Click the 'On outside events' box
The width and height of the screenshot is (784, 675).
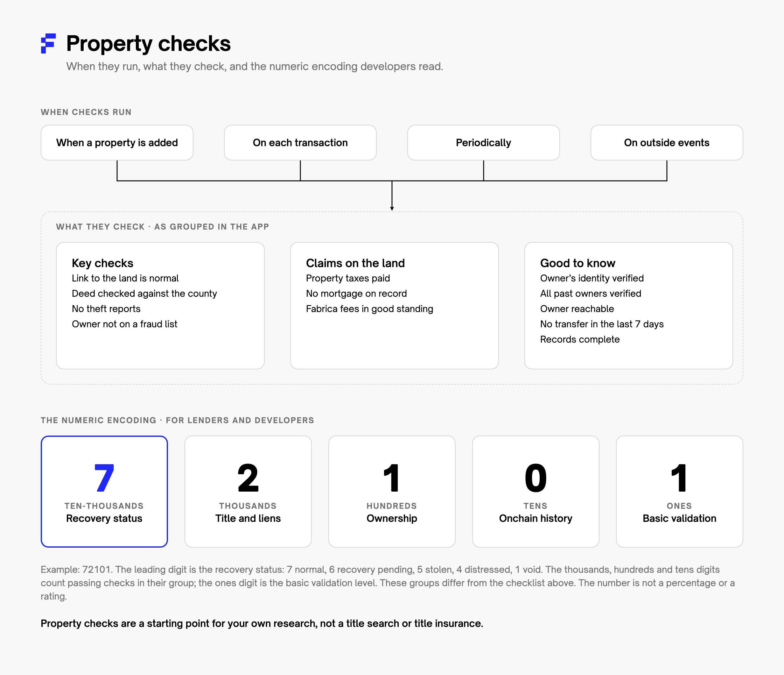click(x=666, y=143)
